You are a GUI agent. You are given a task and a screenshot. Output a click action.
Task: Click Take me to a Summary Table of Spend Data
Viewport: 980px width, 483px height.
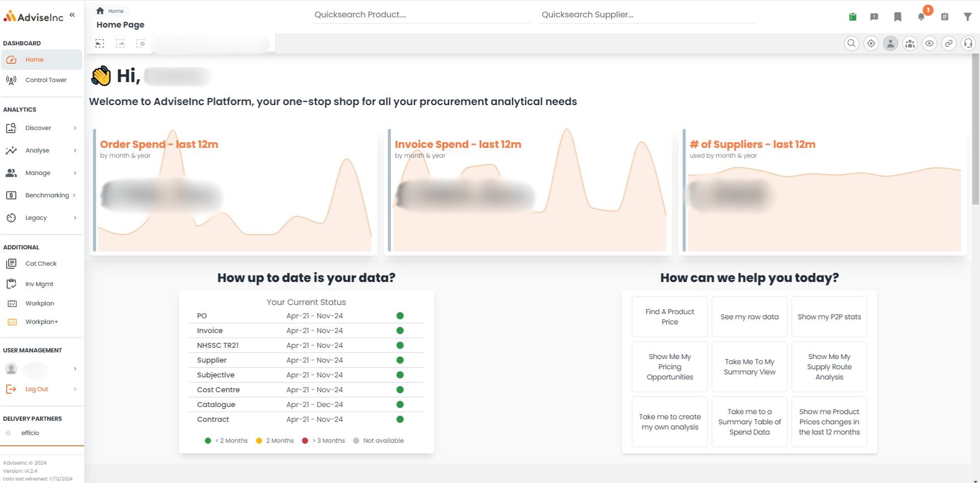click(749, 422)
